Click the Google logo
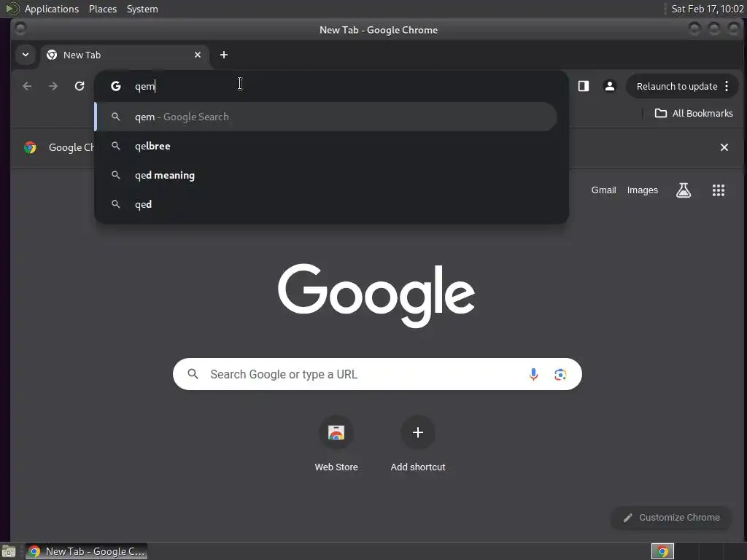The image size is (747, 560). point(376,296)
